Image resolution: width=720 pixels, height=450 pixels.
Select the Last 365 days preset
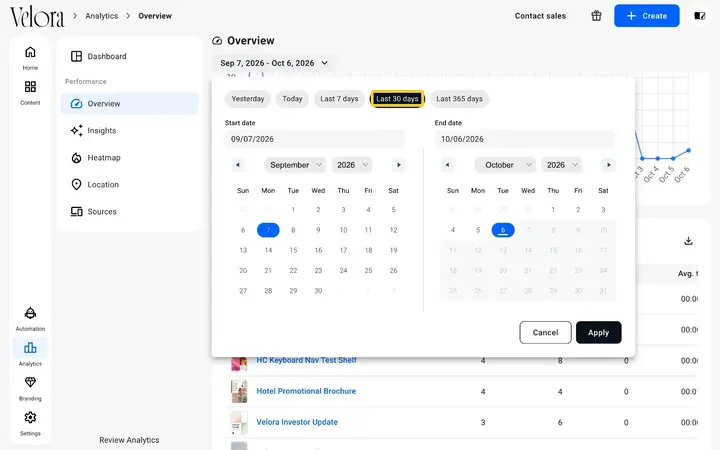click(x=459, y=99)
